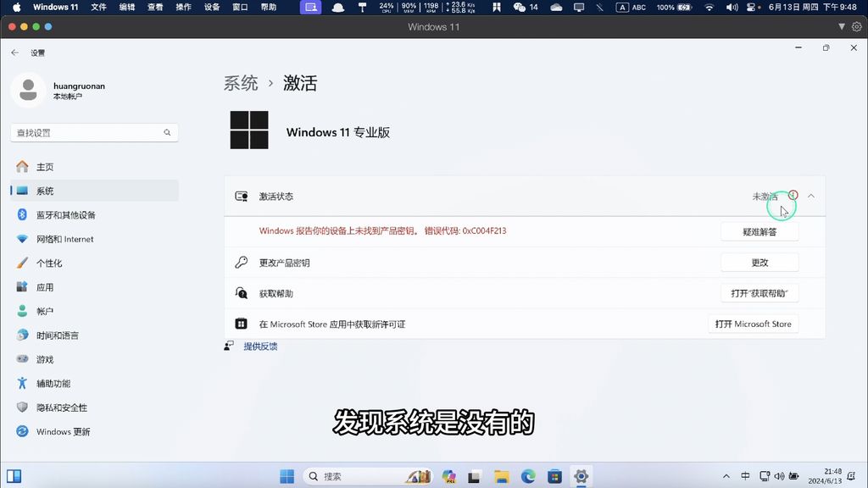Click the red activation warning icon
The height and width of the screenshot is (488, 868).
(793, 195)
